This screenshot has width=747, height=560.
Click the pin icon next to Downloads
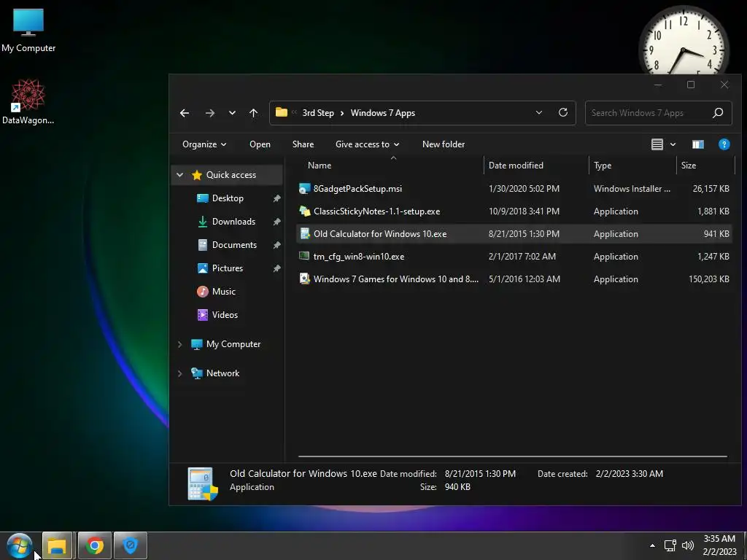[276, 222]
